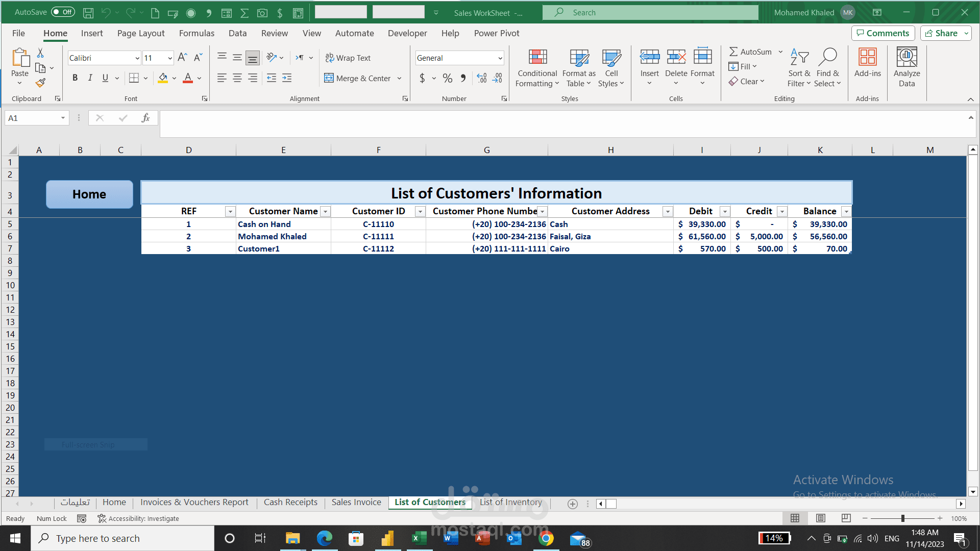Click the blue Home navigation button

89,194
